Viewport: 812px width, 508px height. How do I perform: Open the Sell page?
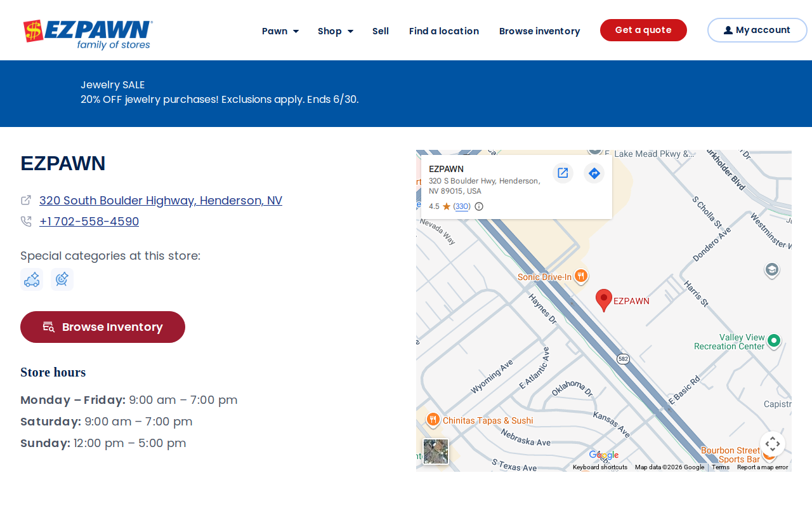(381, 31)
